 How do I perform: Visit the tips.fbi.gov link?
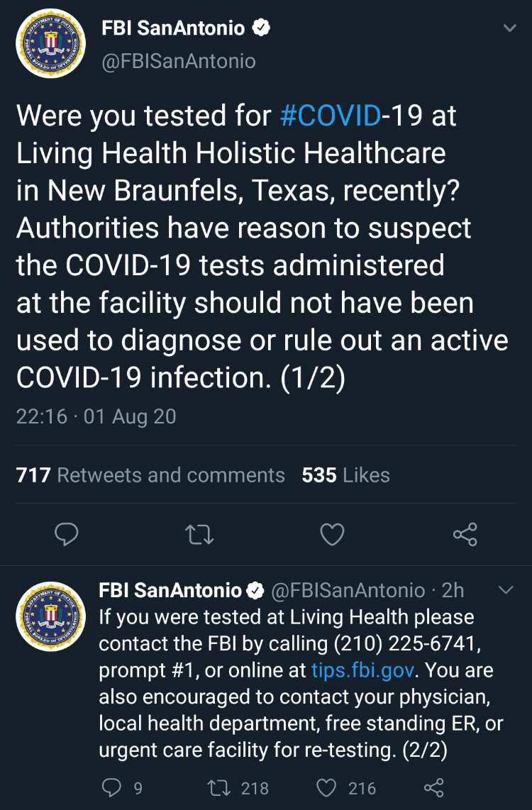(x=362, y=670)
